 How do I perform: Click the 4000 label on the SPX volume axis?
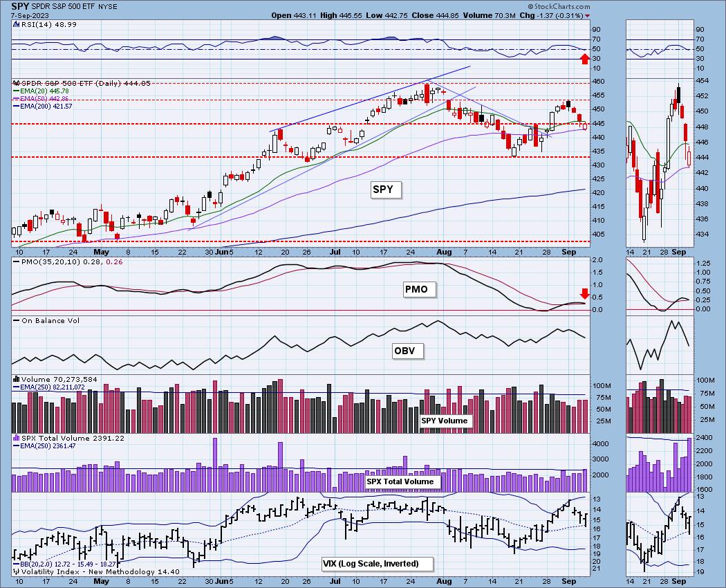point(601,444)
